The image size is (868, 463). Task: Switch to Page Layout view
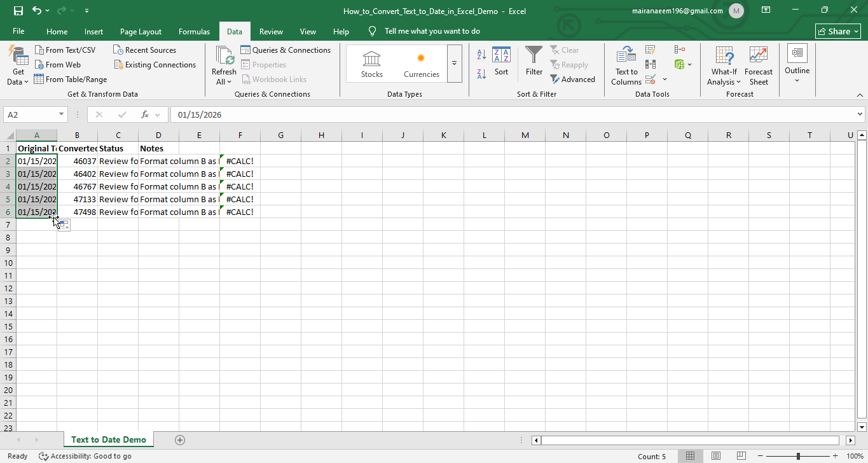[715, 456]
